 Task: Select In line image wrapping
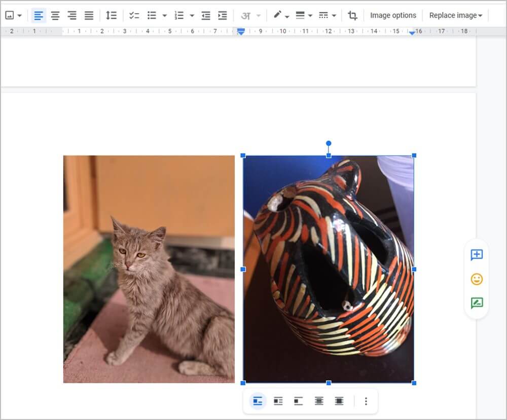258,401
